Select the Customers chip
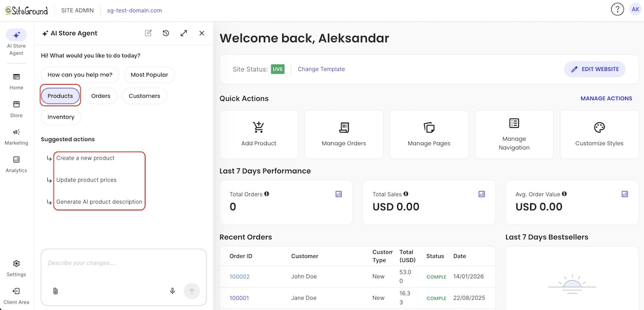This screenshot has width=644, height=310. 144,96
